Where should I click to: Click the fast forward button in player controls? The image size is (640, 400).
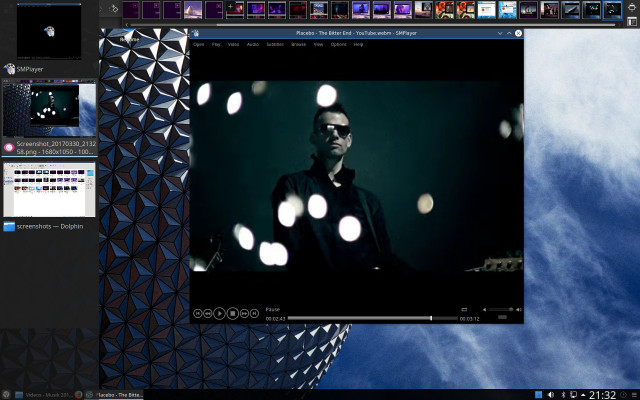[x=244, y=313]
